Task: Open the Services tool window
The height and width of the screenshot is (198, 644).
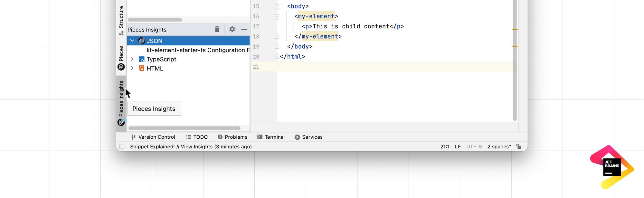Action: point(308,137)
